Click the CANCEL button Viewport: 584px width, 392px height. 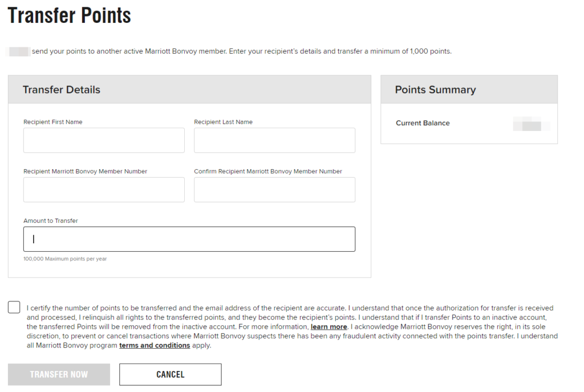point(169,374)
